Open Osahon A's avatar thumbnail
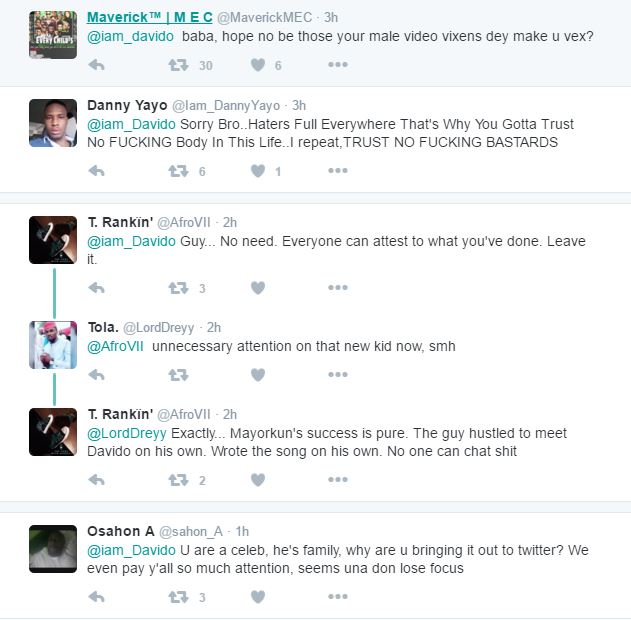 point(53,549)
